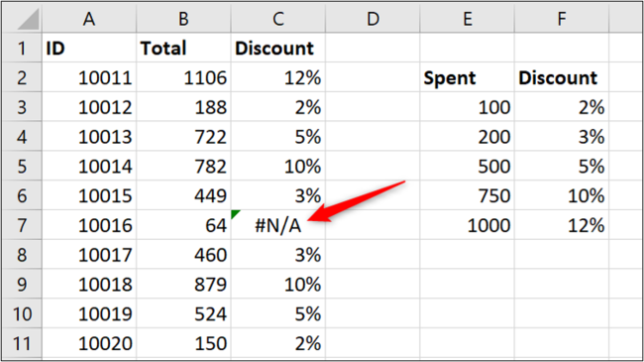Select row 4 header
This screenshot has width=644, height=362.
(22, 137)
